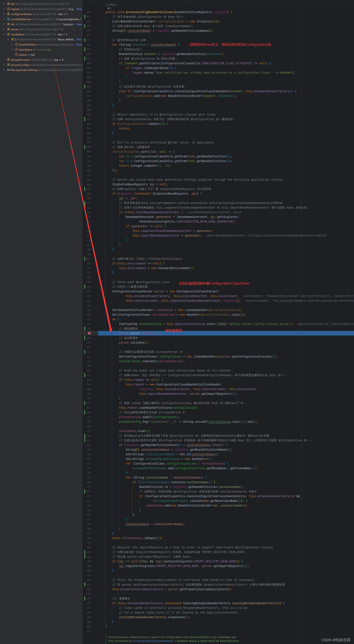Expand the beanName field node

[12, 50]
